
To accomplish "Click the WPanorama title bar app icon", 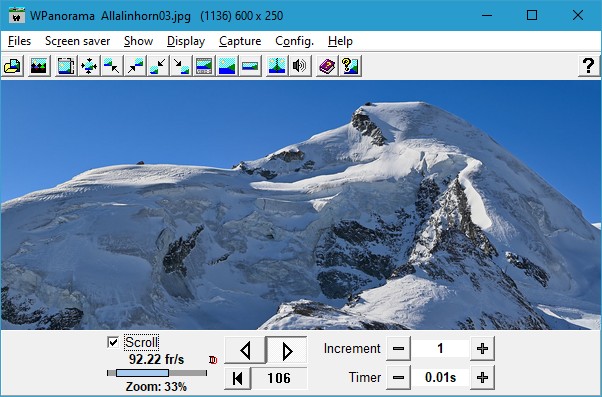I will point(17,15).
